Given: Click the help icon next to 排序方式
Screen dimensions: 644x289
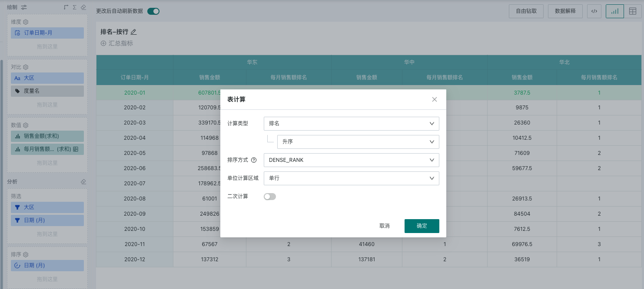Looking at the screenshot, I should pos(254,160).
